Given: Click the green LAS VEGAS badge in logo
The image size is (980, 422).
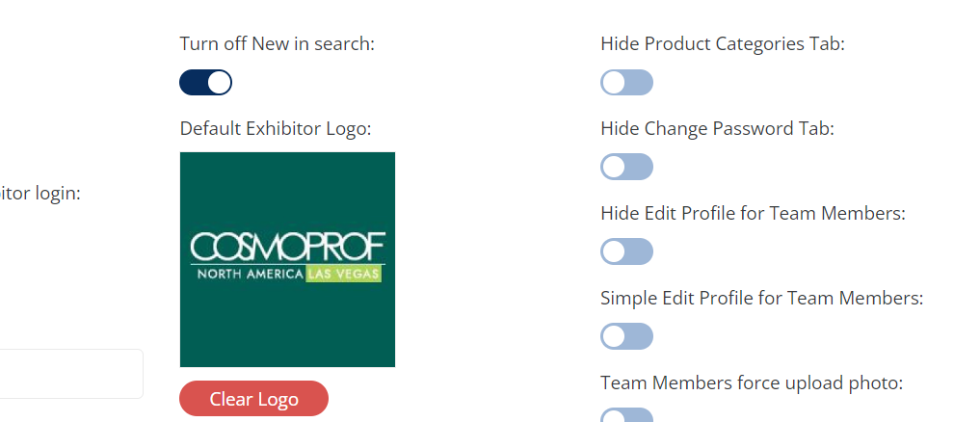Looking at the screenshot, I should [x=344, y=275].
